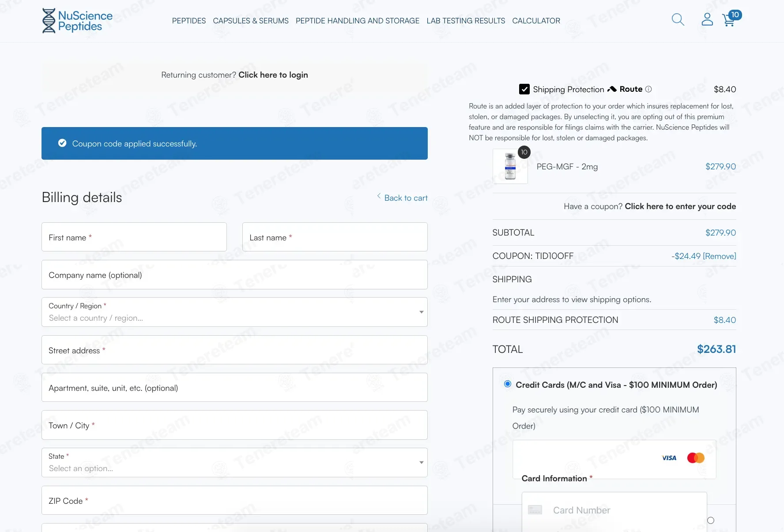
Task: Click the NuScience Peptides logo
Action: (x=77, y=21)
